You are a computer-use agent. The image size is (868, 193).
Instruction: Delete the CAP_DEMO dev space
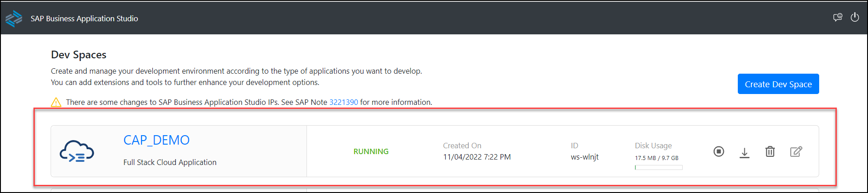coord(770,151)
